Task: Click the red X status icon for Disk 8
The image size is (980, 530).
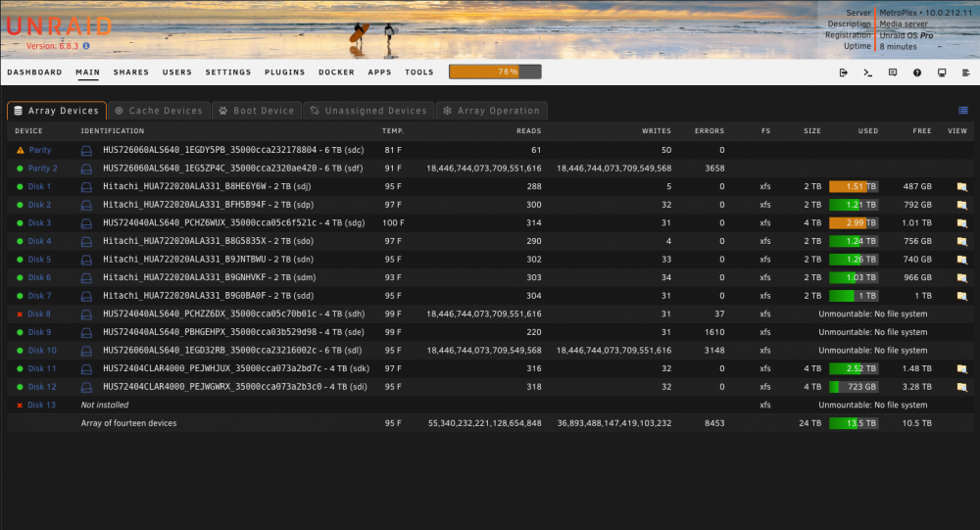Action: tap(20, 314)
